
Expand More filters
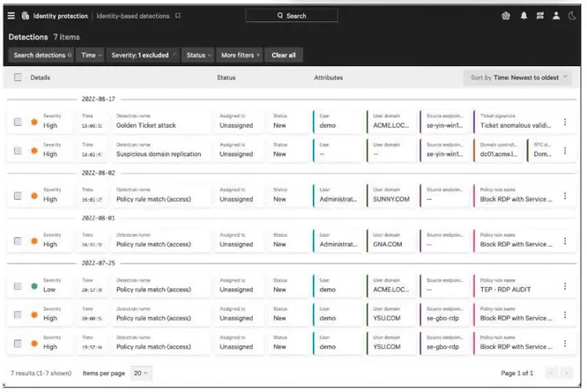(240, 55)
